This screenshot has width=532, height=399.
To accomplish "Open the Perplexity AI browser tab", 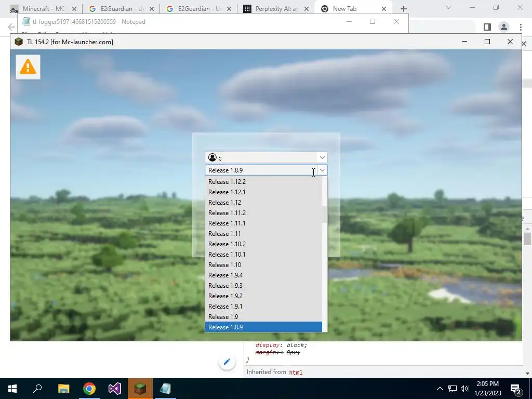I will (275, 9).
